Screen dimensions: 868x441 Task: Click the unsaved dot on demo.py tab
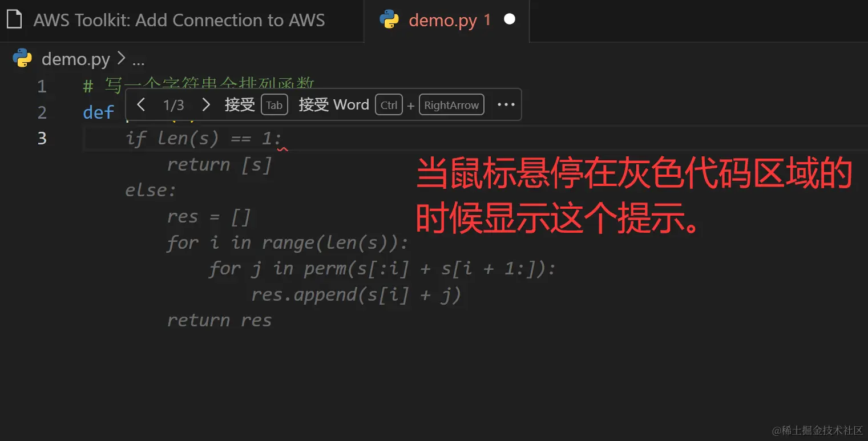[510, 20]
